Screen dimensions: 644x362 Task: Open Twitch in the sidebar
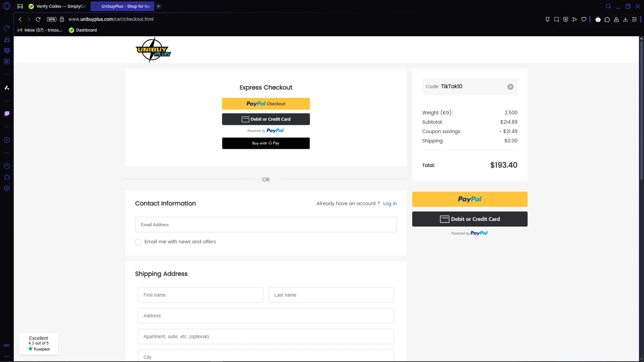[x=7, y=114]
